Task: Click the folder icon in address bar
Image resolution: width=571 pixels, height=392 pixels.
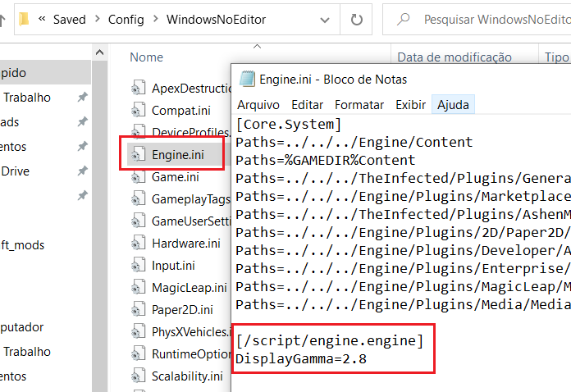Action: click(x=25, y=19)
